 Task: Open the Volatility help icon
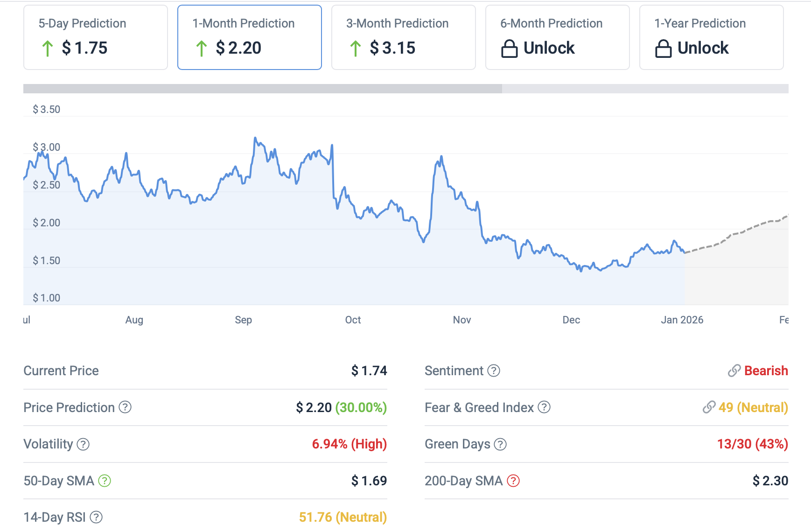(x=83, y=444)
